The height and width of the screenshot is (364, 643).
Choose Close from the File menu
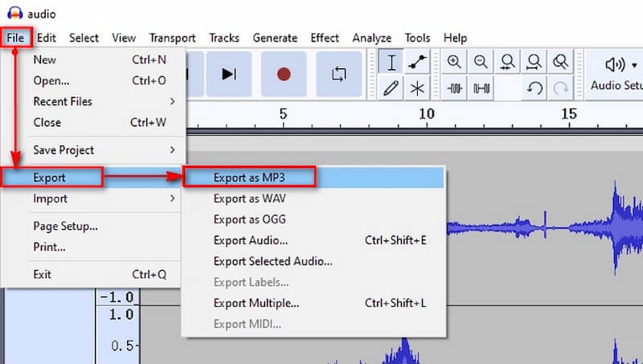pos(93,123)
